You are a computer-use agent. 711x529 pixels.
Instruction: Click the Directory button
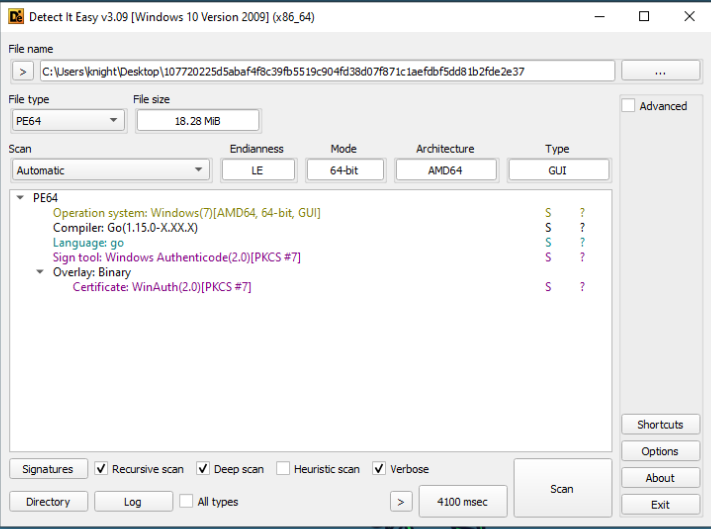point(48,502)
